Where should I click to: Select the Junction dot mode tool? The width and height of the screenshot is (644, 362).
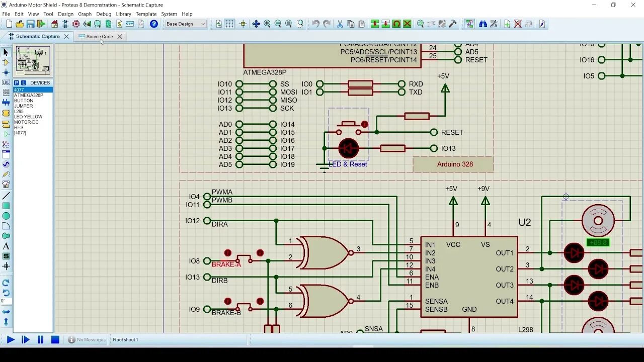click(6, 72)
